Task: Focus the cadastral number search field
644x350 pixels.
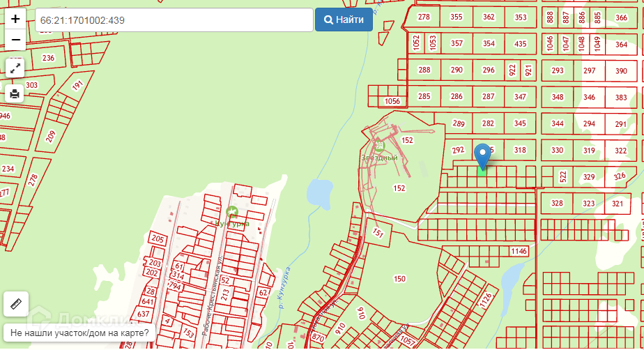Action: pyautogui.click(x=174, y=20)
